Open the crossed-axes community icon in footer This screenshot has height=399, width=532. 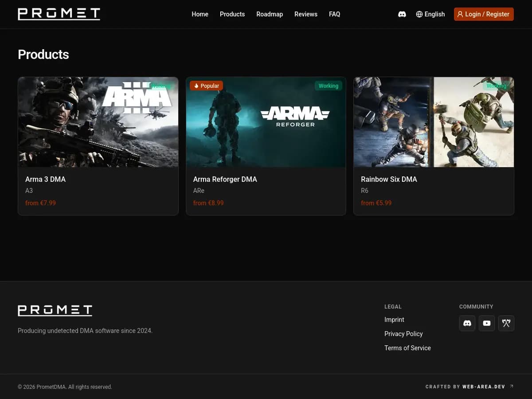[506, 323]
